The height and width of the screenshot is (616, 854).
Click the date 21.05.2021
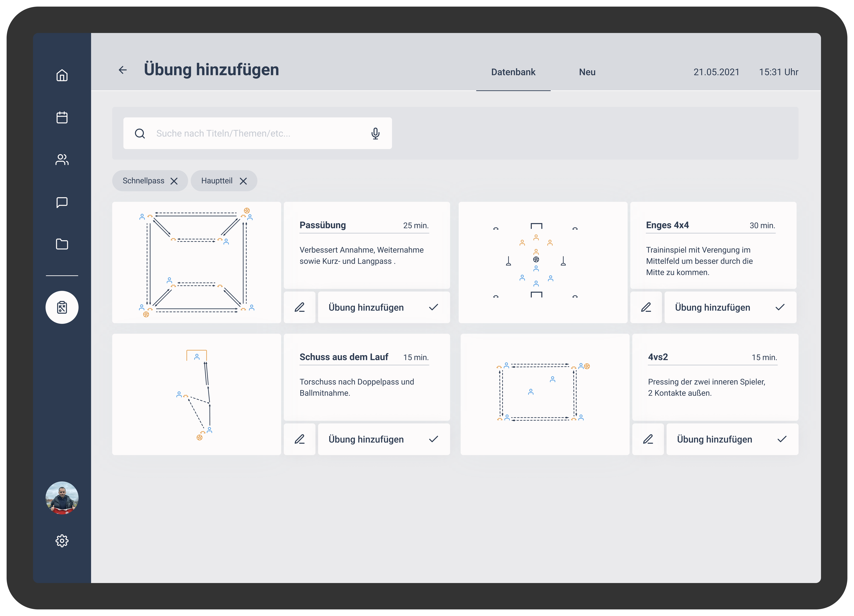click(717, 72)
